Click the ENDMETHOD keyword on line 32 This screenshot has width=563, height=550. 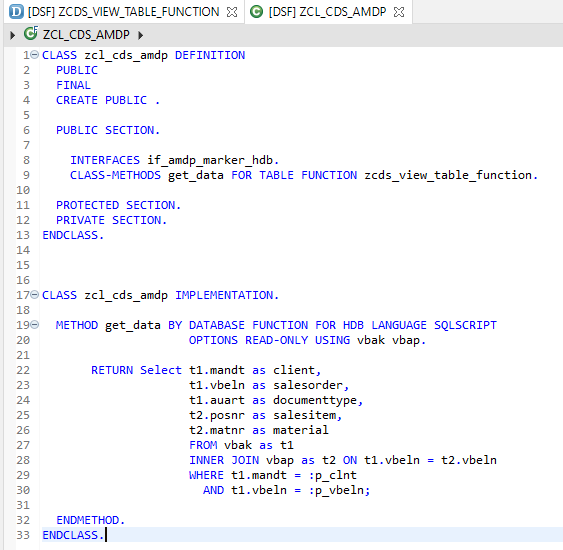(x=88, y=520)
